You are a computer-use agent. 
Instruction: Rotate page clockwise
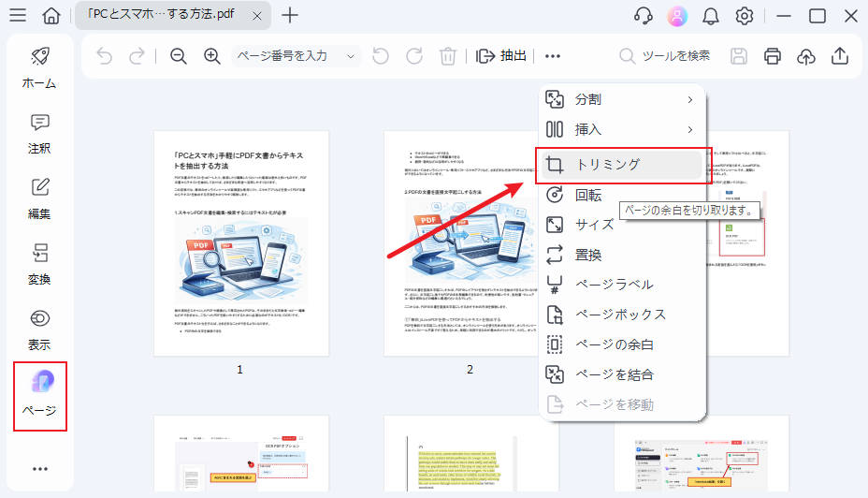pyautogui.click(x=414, y=56)
